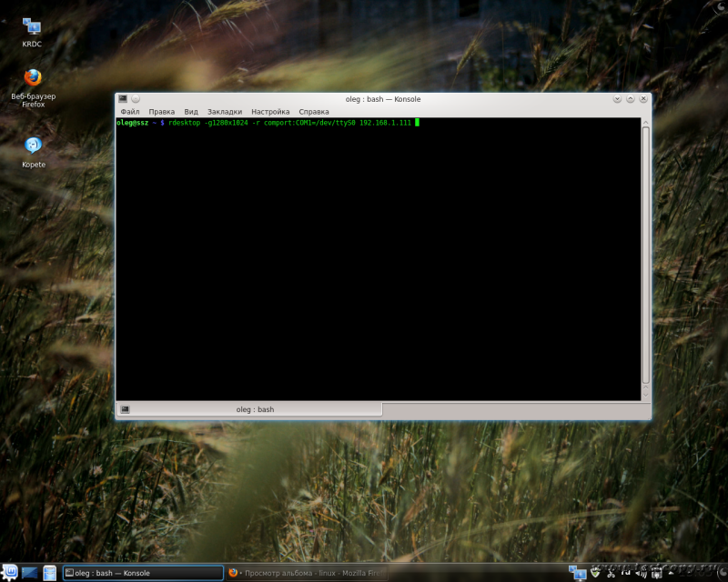
Task: Click the volume icon in the system tray
Action: [x=641, y=573]
